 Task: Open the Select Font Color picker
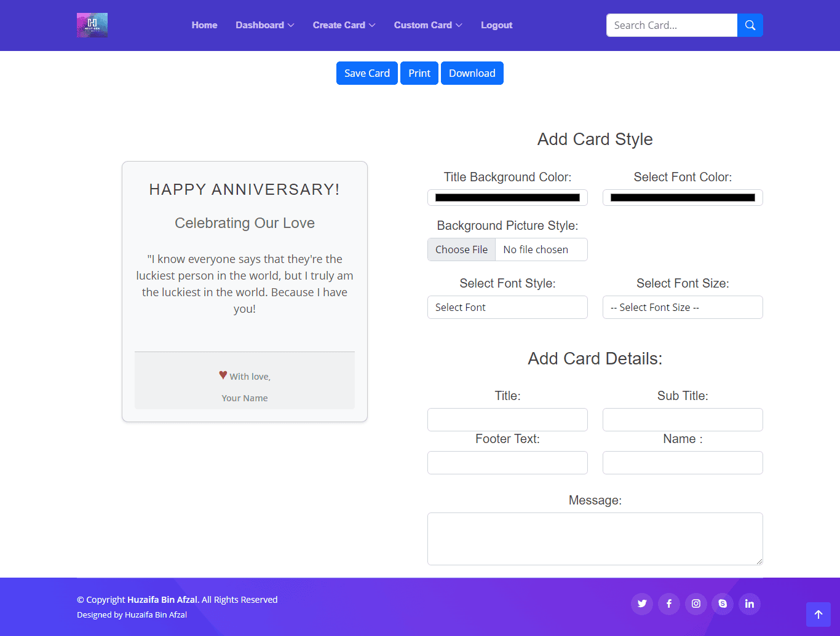[x=683, y=198]
